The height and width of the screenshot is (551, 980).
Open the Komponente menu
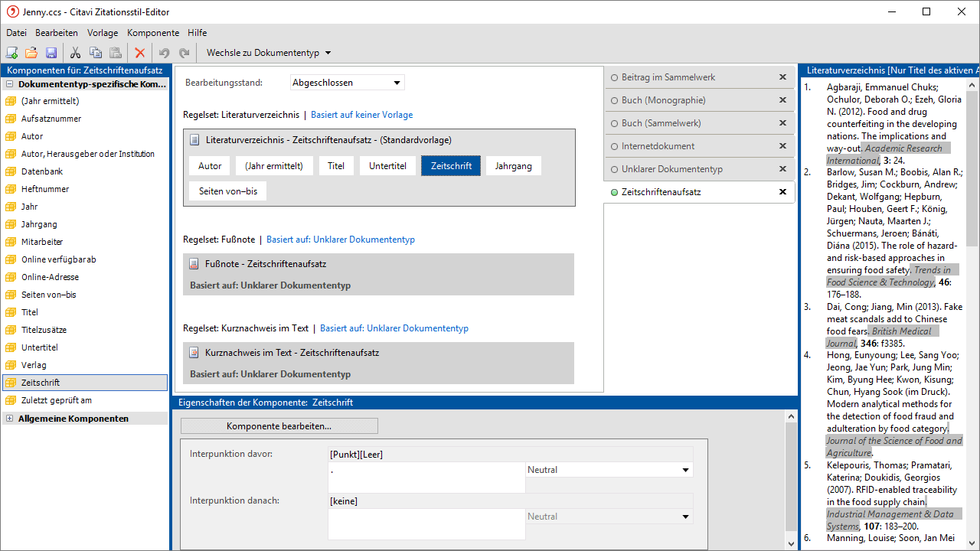click(153, 33)
